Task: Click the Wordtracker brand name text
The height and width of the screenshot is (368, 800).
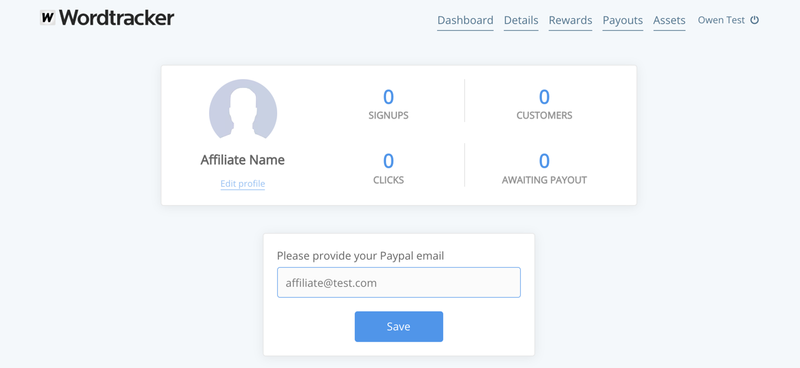Action: click(x=117, y=18)
